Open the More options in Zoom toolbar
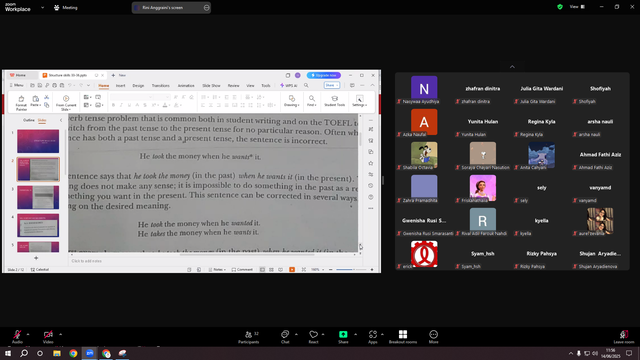The width and height of the screenshot is (640, 360). [x=433, y=337]
